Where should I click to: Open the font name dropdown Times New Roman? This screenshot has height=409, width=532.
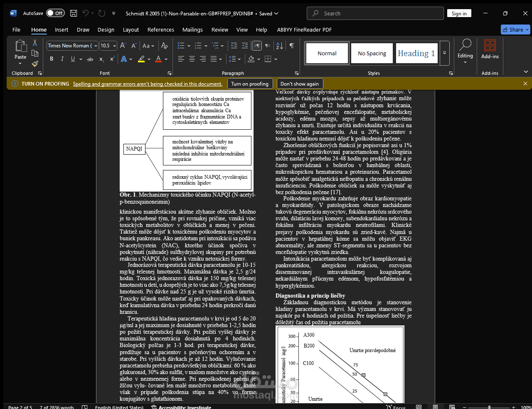pyautogui.click(x=96, y=46)
